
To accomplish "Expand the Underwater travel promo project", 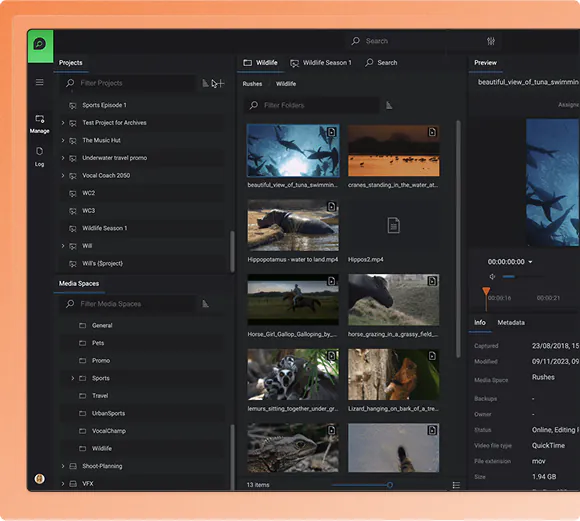I will pos(63,158).
